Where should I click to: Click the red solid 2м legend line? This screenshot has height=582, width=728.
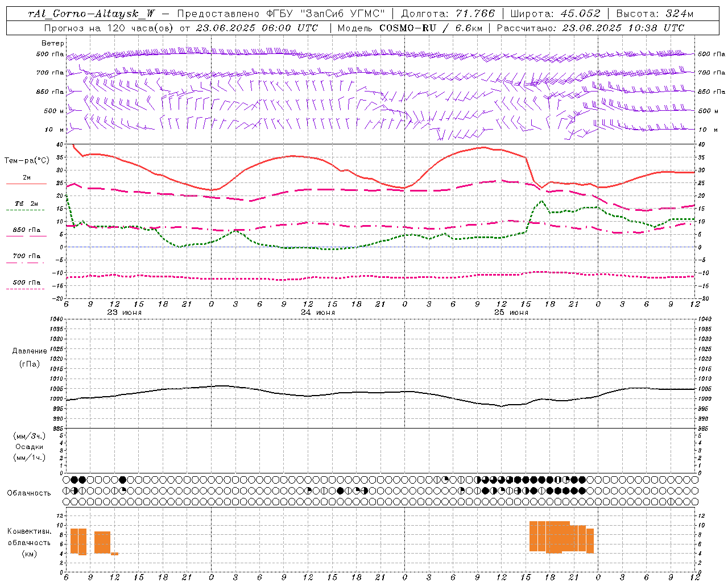[26, 184]
